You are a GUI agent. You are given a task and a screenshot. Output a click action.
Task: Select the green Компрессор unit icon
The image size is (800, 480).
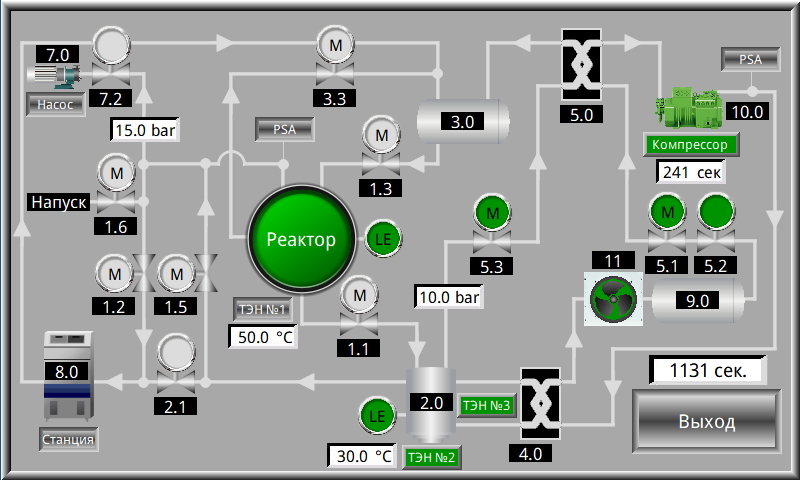click(691, 108)
